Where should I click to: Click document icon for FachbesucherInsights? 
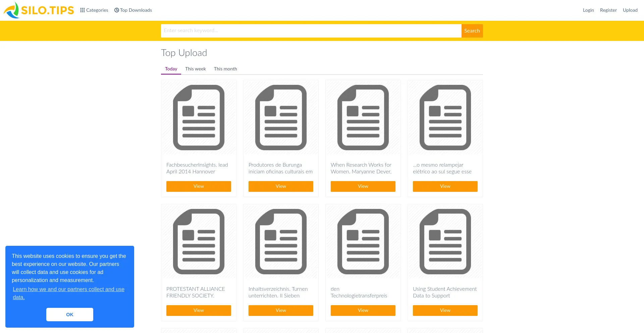[x=199, y=117]
